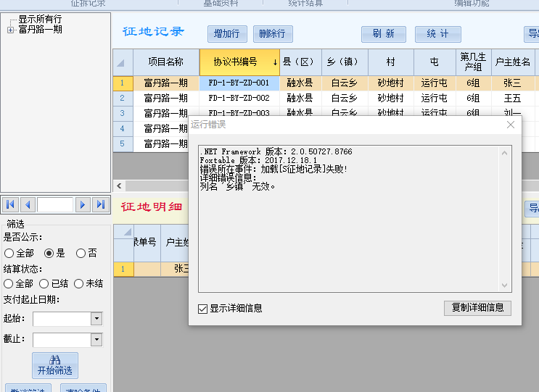Select 显示所有行 in the tree
This screenshot has width=539, height=392.
tap(40, 20)
